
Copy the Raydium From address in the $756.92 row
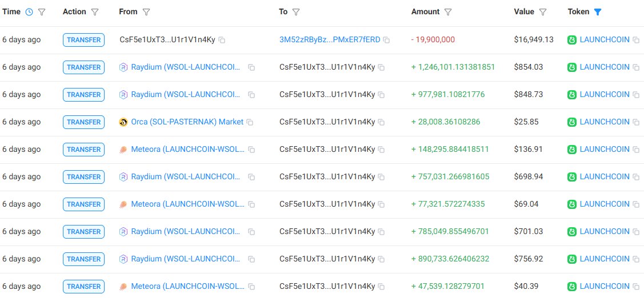(251, 259)
